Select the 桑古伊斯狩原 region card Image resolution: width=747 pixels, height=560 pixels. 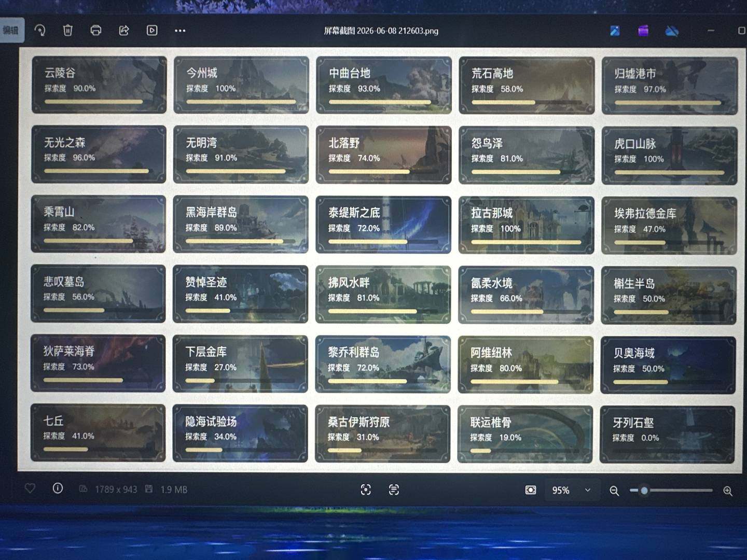pos(383,433)
